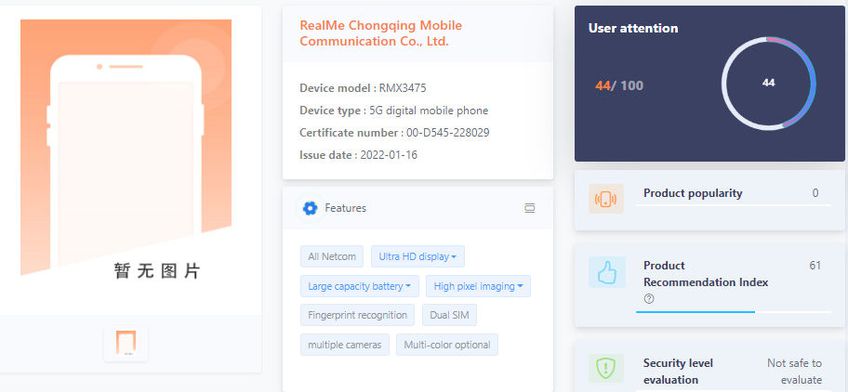This screenshot has height=392, width=848.
Task: Click the 暂无图片 placeholder caption
Action: click(x=157, y=270)
